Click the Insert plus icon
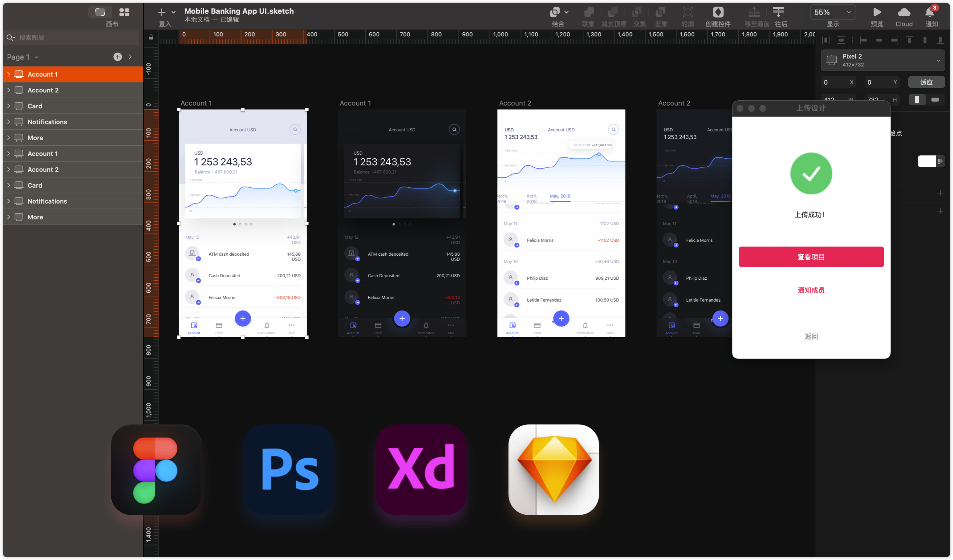The image size is (953, 560). pos(161,12)
